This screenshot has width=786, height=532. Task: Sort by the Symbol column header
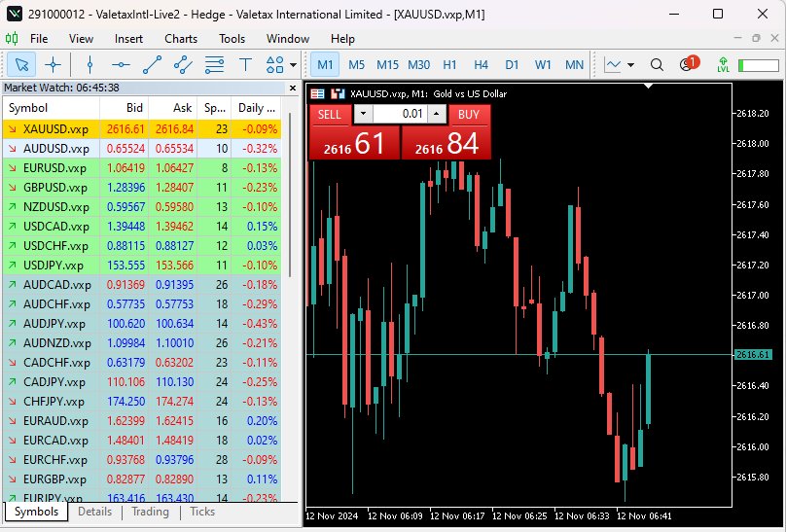tap(52, 108)
